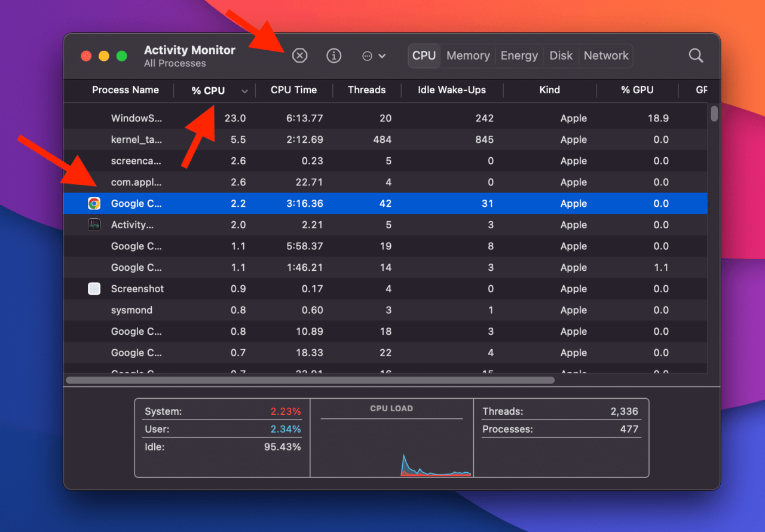Select the Google Chrome app icon in the highlighted row
The image size is (765, 532).
(x=94, y=203)
